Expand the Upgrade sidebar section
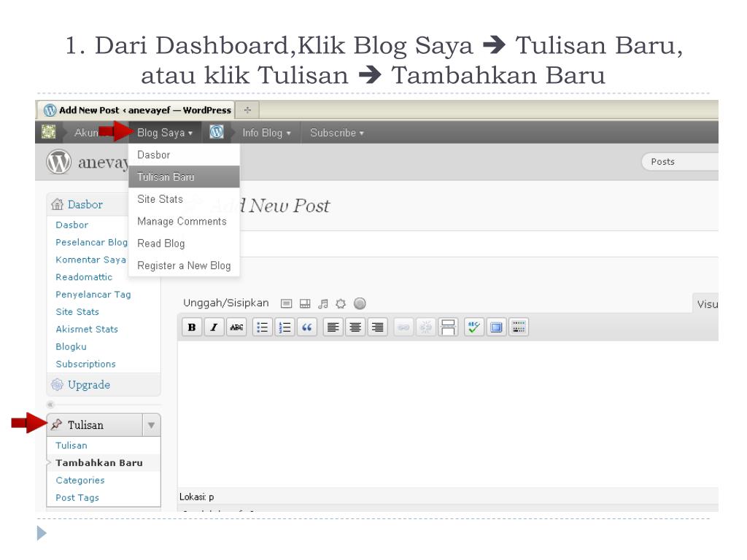The width and height of the screenshot is (747, 560). pyautogui.click(x=104, y=385)
